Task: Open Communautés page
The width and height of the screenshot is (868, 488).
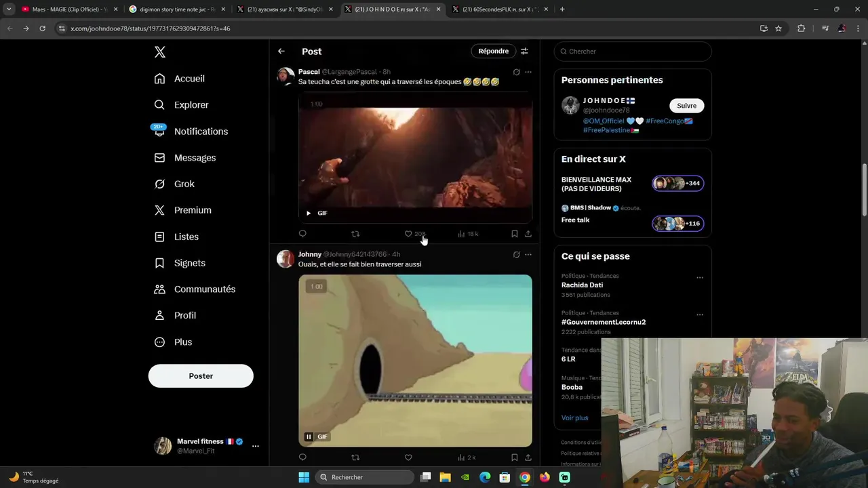Action: pyautogui.click(x=195, y=289)
